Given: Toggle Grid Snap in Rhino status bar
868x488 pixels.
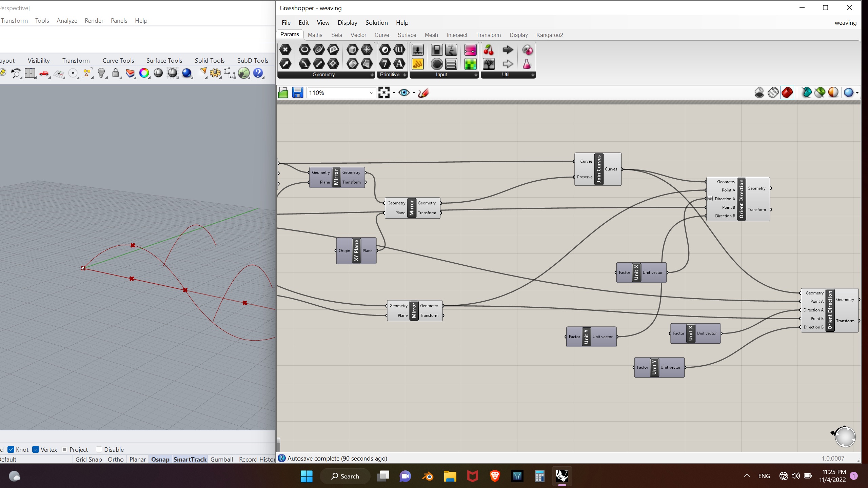Looking at the screenshot, I should pyautogui.click(x=88, y=459).
